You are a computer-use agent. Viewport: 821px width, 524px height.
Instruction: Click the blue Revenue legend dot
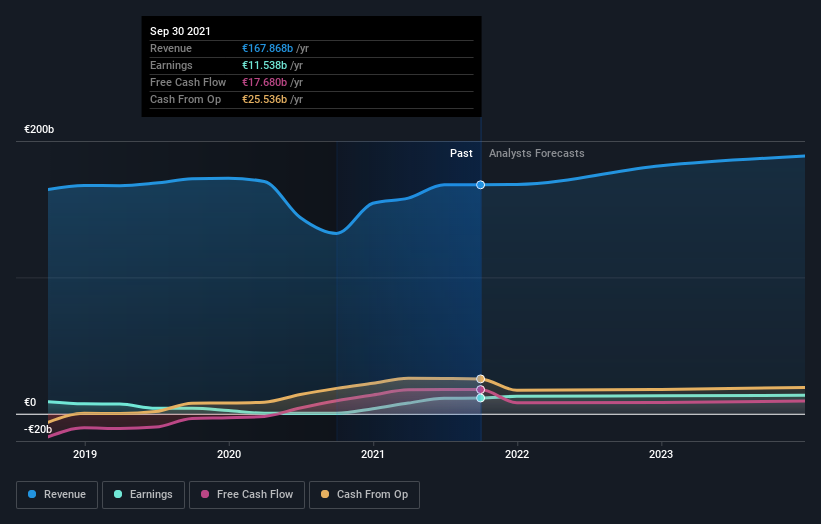(32, 494)
